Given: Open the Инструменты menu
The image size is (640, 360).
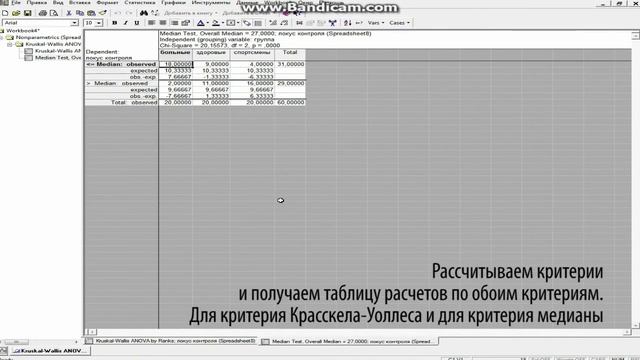Looking at the screenshot, I should [x=211, y=2].
